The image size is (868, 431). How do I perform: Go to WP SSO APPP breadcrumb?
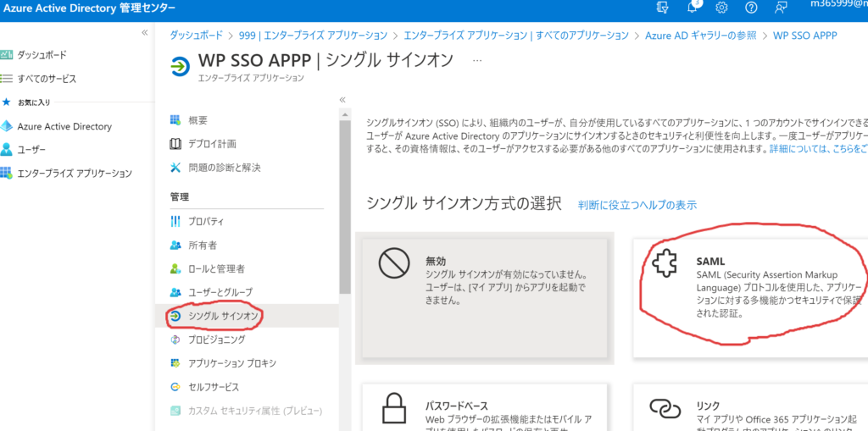point(805,35)
